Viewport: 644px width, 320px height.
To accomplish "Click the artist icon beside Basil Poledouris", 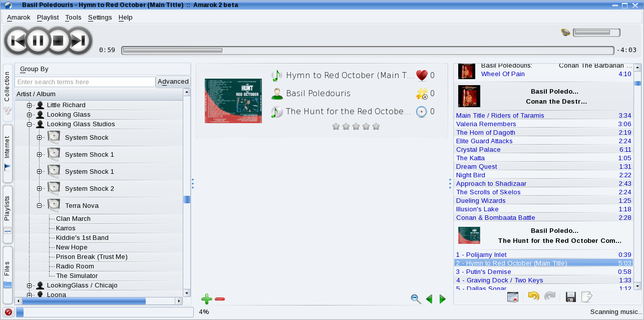I will [276, 94].
